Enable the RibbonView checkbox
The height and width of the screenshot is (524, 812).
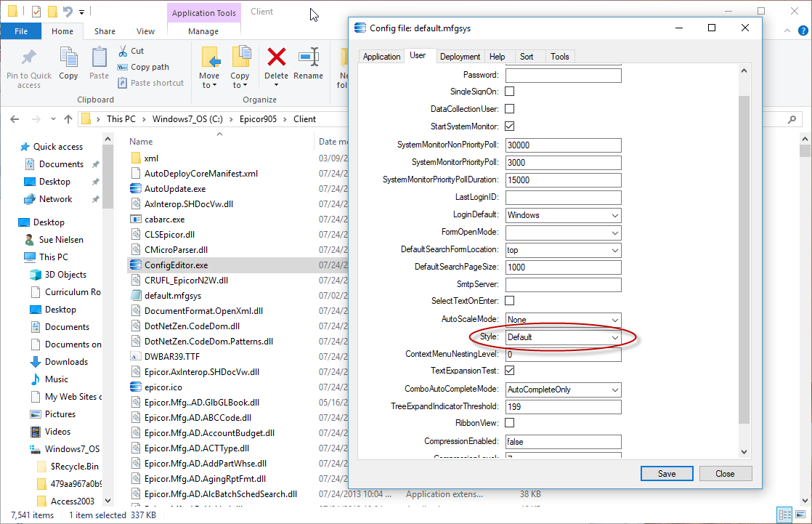[510, 423]
